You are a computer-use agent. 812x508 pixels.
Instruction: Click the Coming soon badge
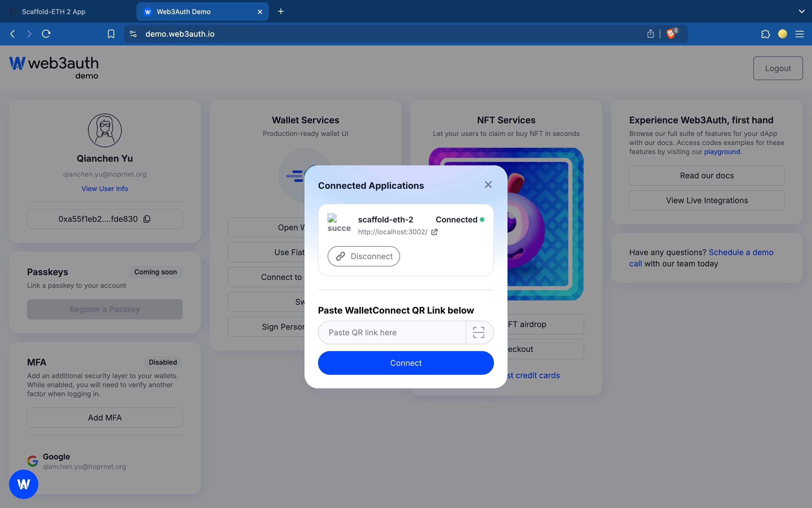155,272
